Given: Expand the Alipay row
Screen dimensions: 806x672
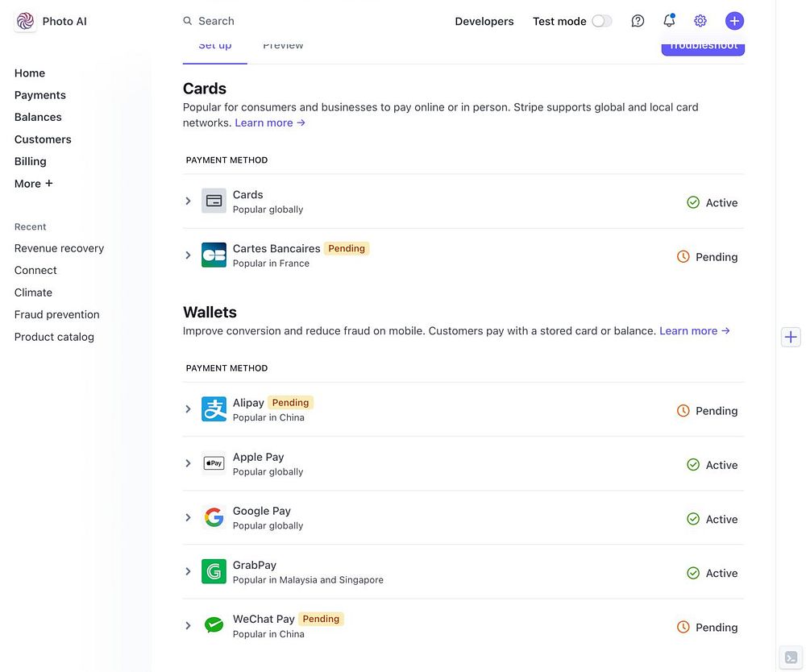Looking at the screenshot, I should point(188,409).
